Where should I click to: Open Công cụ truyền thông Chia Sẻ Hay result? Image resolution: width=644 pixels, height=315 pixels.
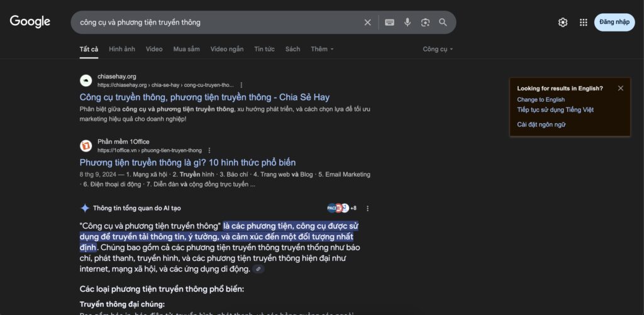click(x=204, y=97)
